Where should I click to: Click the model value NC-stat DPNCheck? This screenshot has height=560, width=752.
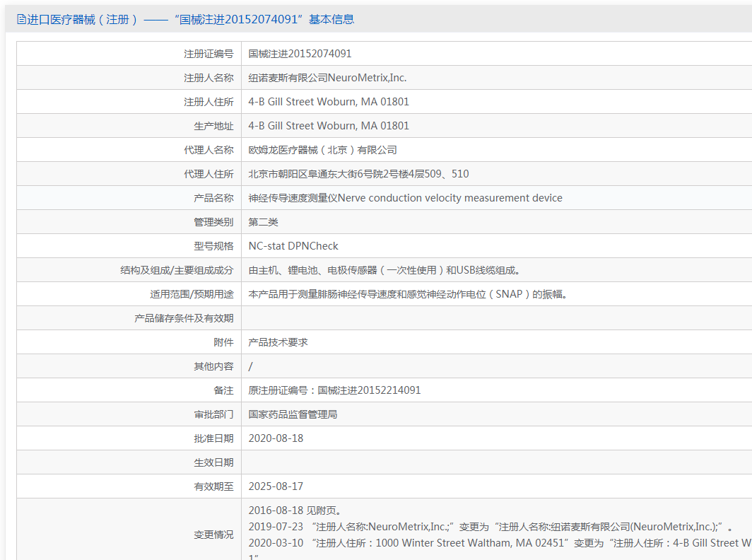(x=293, y=245)
